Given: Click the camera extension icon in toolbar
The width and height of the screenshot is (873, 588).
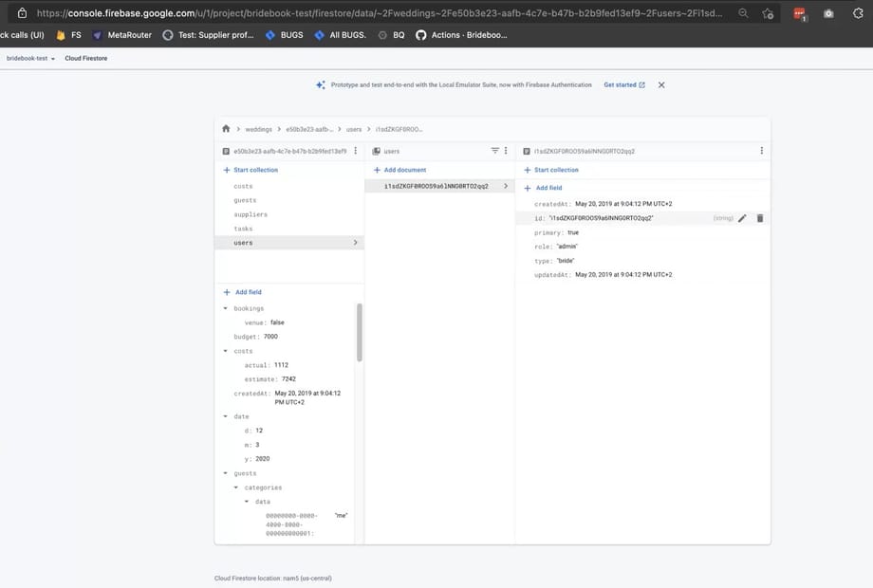Looking at the screenshot, I should pyautogui.click(x=828, y=13).
